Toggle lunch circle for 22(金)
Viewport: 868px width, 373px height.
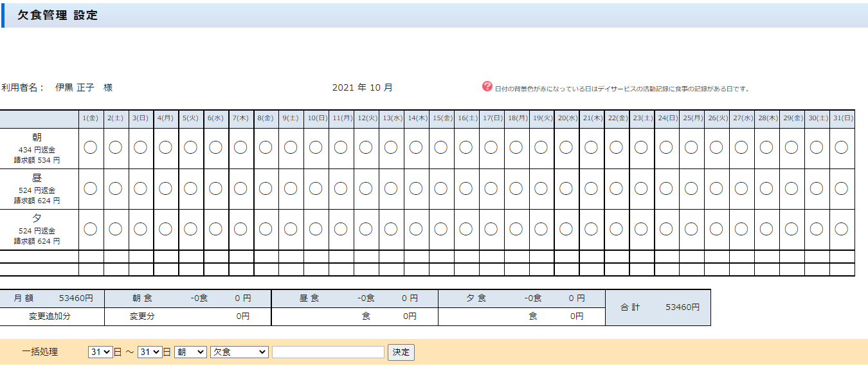point(616,188)
